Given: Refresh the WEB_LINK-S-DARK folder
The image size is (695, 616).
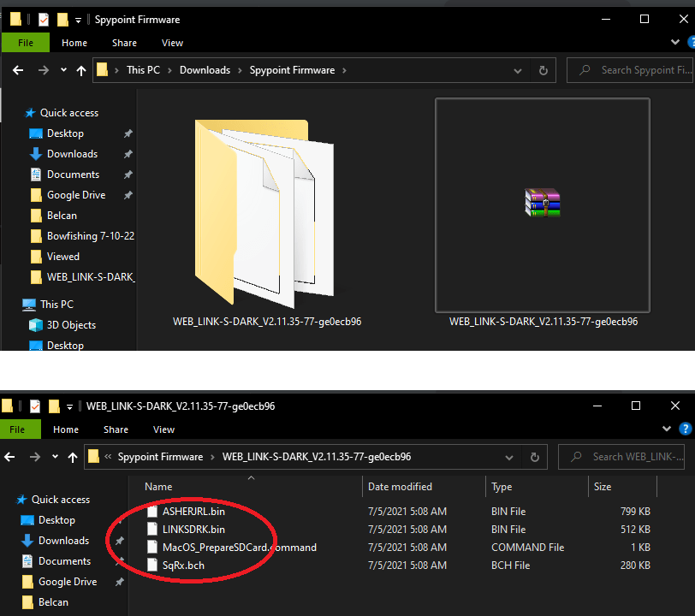Looking at the screenshot, I should pyautogui.click(x=535, y=458).
